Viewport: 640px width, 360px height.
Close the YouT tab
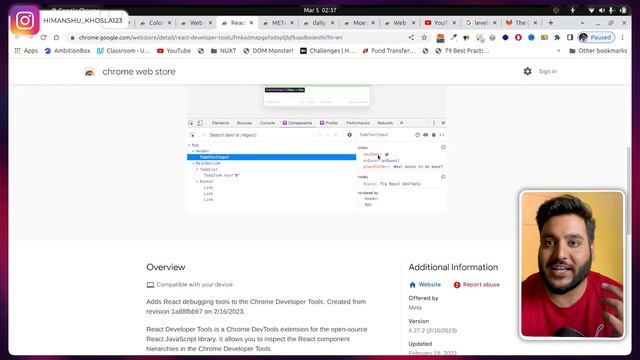454,23
